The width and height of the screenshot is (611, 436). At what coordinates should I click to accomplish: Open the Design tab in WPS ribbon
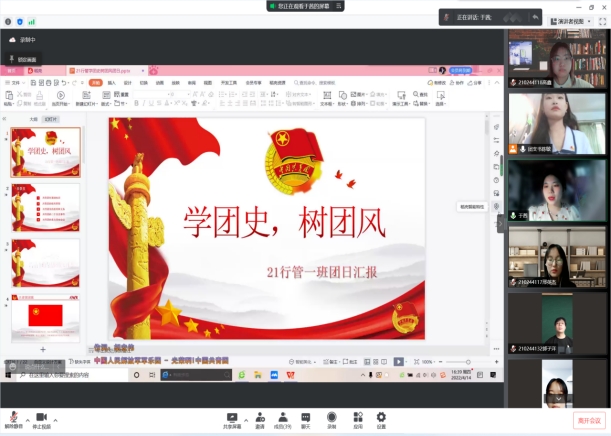point(128,83)
